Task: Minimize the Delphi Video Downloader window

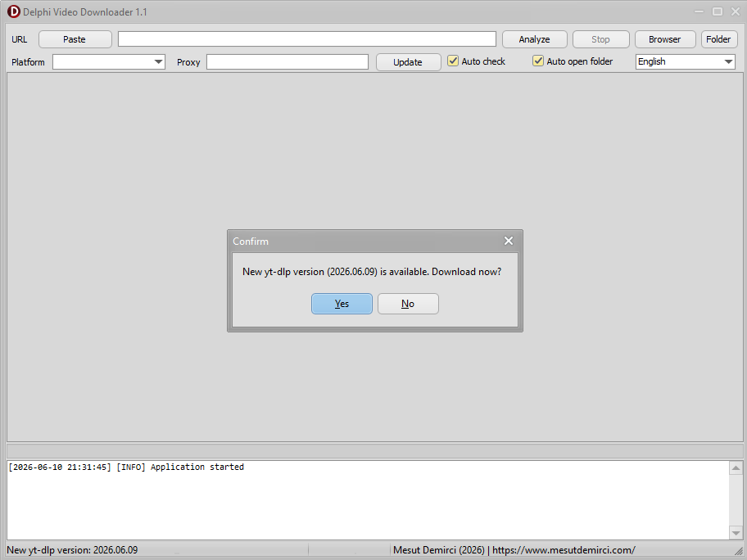Action: tap(699, 11)
